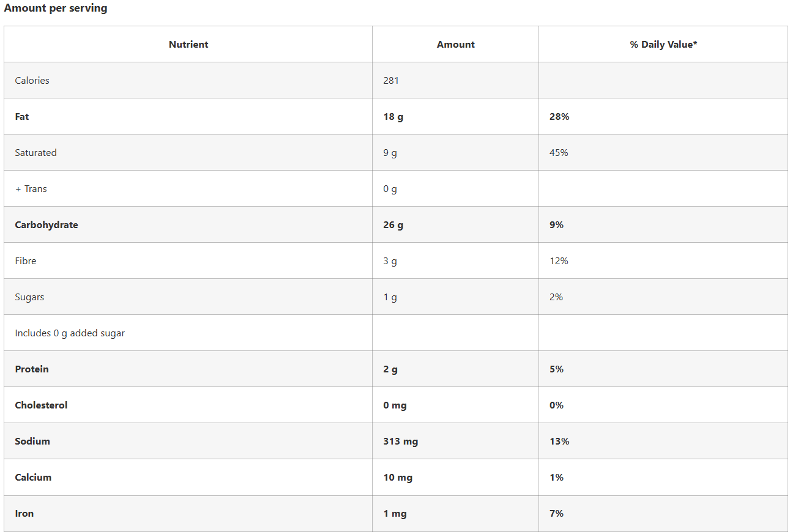Click the Carbohydrate row label

click(x=47, y=225)
